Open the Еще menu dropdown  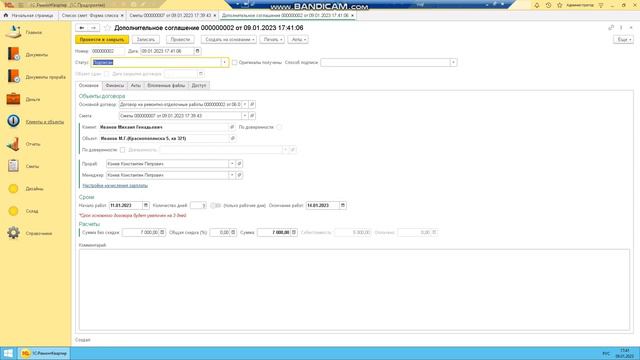coord(623,40)
